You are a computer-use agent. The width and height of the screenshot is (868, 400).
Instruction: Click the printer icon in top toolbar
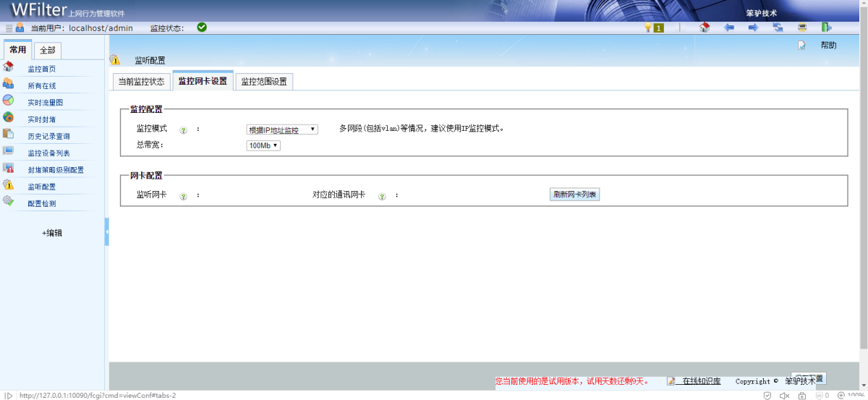[802, 27]
